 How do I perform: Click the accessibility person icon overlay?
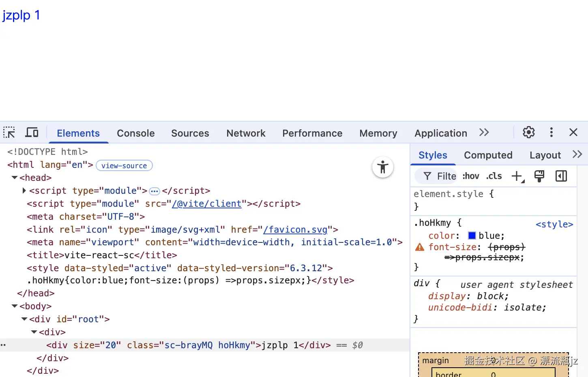point(383,167)
